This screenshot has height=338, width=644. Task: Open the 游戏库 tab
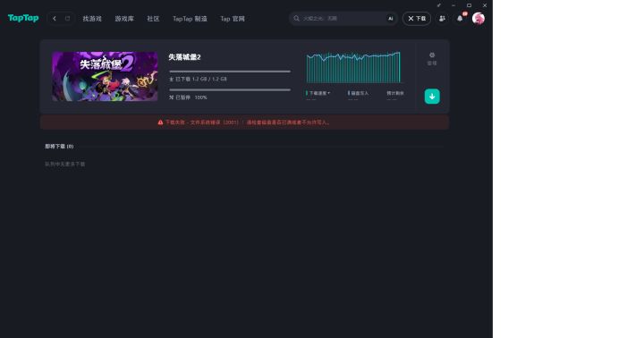click(x=124, y=19)
